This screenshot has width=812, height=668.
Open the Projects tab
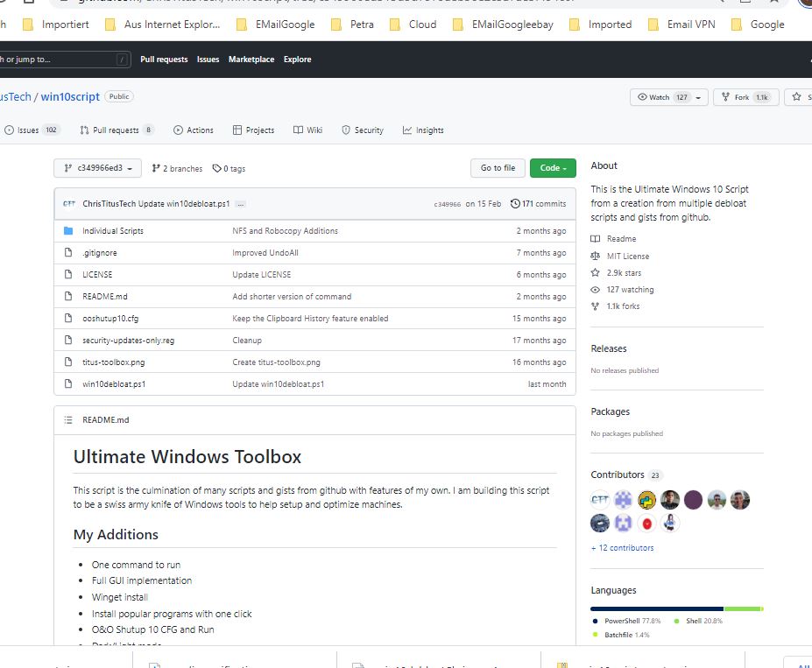(253, 130)
